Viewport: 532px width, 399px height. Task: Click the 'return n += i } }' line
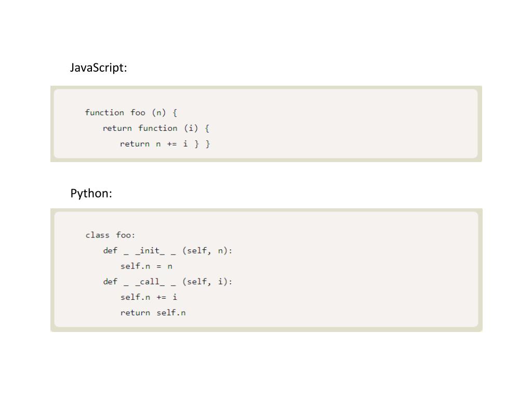[165, 144]
